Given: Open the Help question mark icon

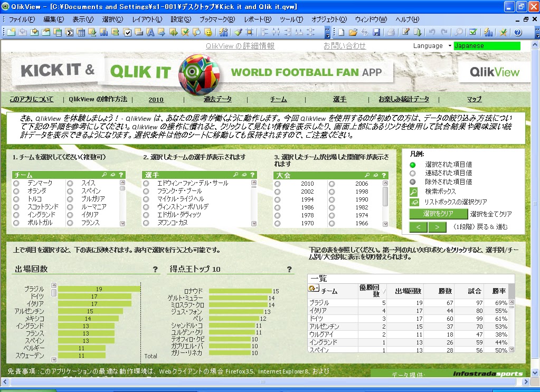Looking at the screenshot, I should (518, 32).
